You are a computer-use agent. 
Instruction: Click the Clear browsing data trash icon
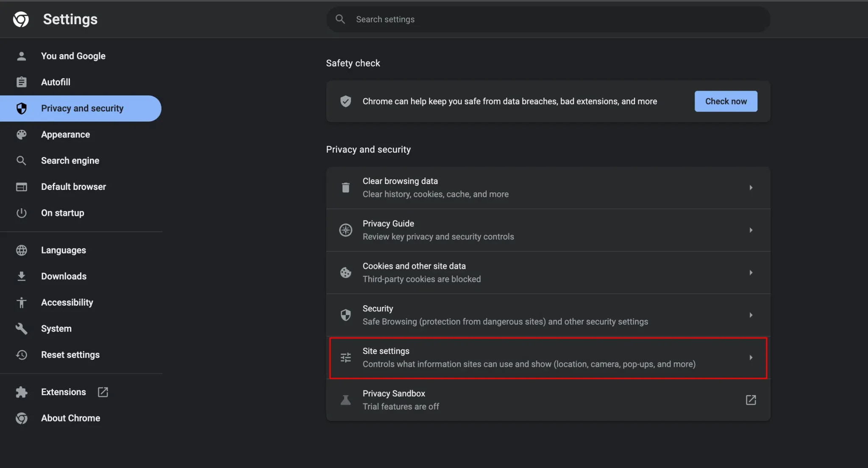pos(345,187)
